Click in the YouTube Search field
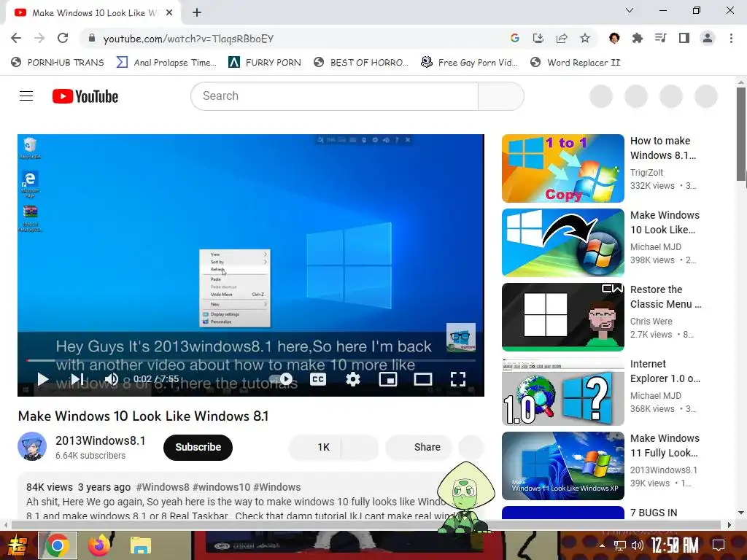 coord(334,96)
